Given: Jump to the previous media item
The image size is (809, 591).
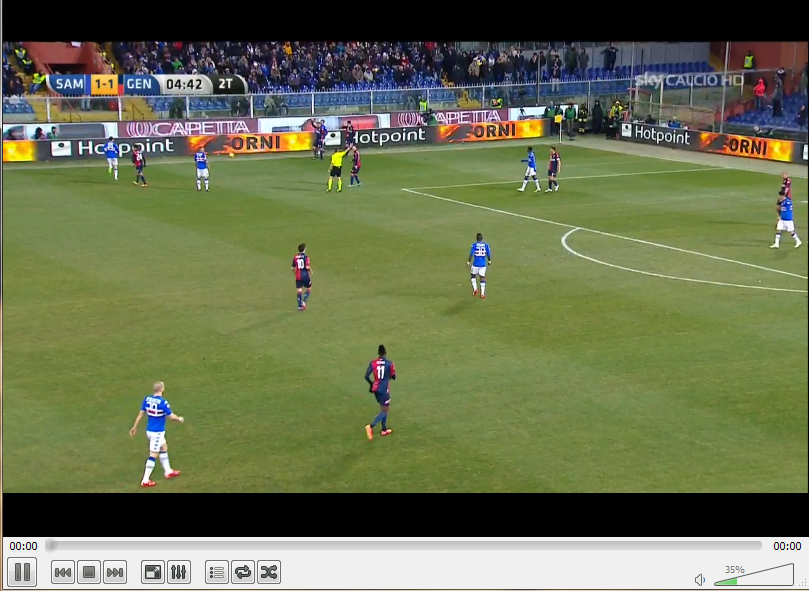Looking at the screenshot, I should (x=63, y=572).
